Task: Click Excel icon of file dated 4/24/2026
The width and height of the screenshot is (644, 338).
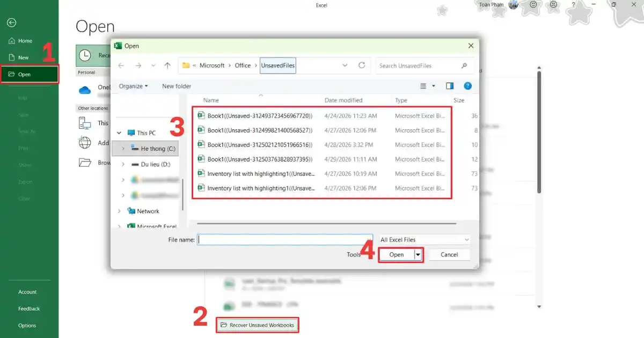Action: click(201, 115)
